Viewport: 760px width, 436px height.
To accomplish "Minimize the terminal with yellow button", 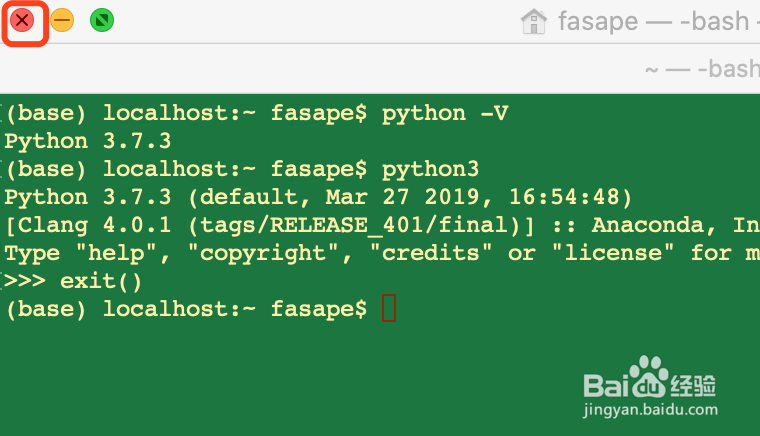I will click(x=62, y=20).
